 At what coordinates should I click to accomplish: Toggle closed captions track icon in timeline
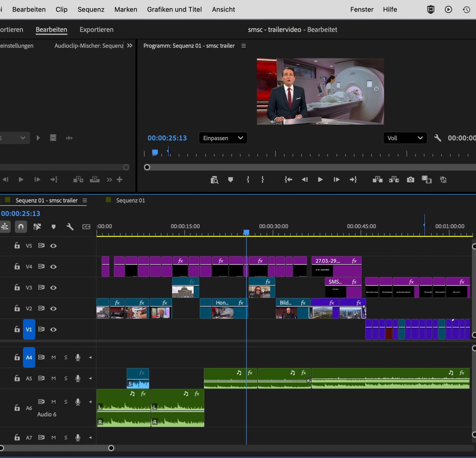pos(86,226)
